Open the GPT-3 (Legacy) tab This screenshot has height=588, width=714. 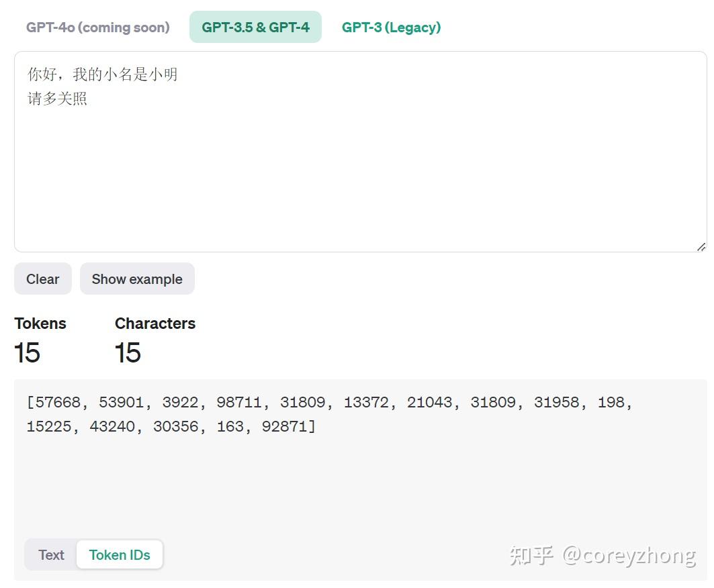[391, 28]
